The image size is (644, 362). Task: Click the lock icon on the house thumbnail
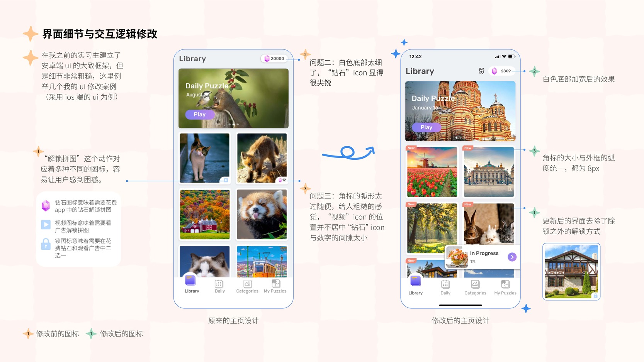pos(595,296)
